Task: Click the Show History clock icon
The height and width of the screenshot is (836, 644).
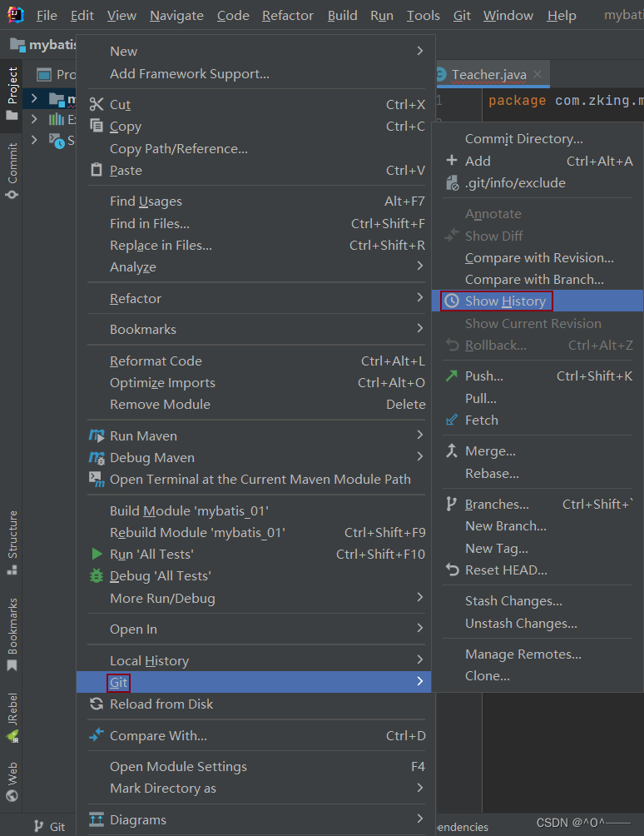Action: coord(452,301)
